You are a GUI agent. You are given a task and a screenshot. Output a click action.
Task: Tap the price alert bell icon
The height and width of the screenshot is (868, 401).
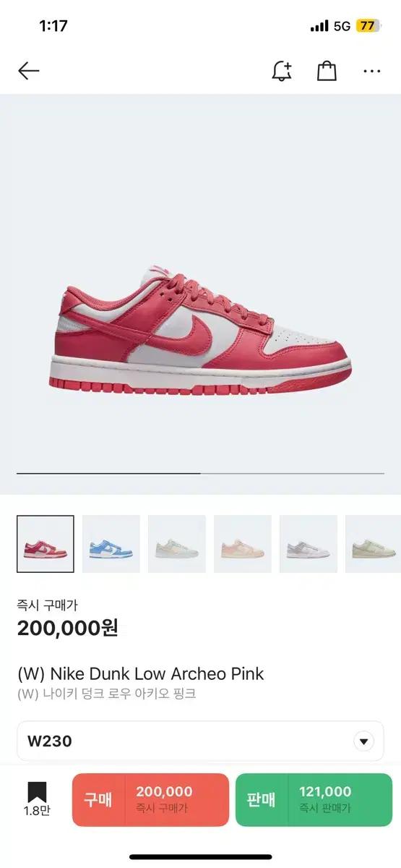[x=282, y=71]
